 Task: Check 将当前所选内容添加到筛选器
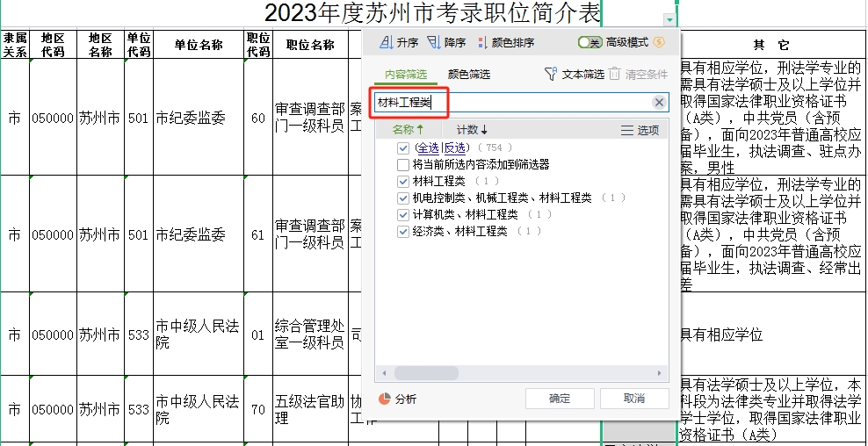403,165
